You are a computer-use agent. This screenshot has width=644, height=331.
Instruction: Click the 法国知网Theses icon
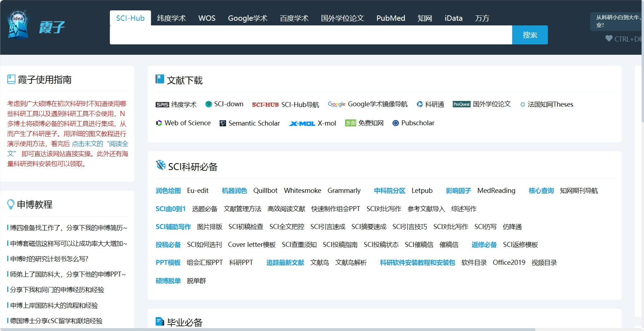522,104
